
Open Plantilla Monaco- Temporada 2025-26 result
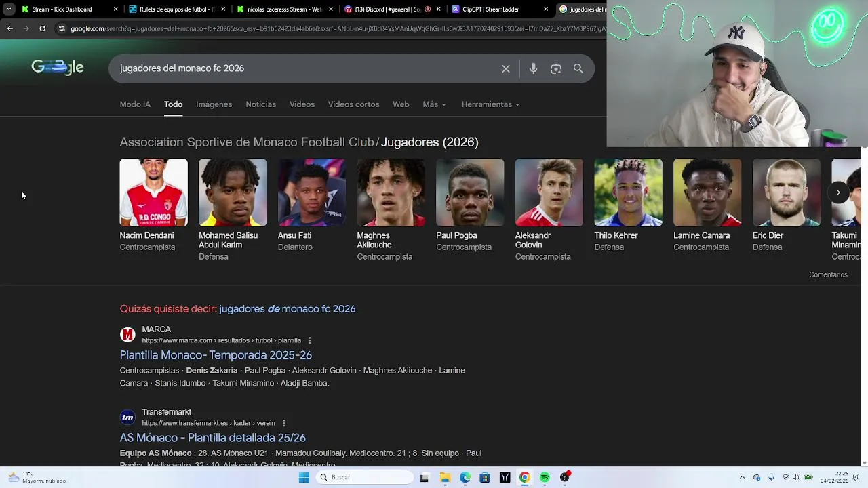coord(216,355)
